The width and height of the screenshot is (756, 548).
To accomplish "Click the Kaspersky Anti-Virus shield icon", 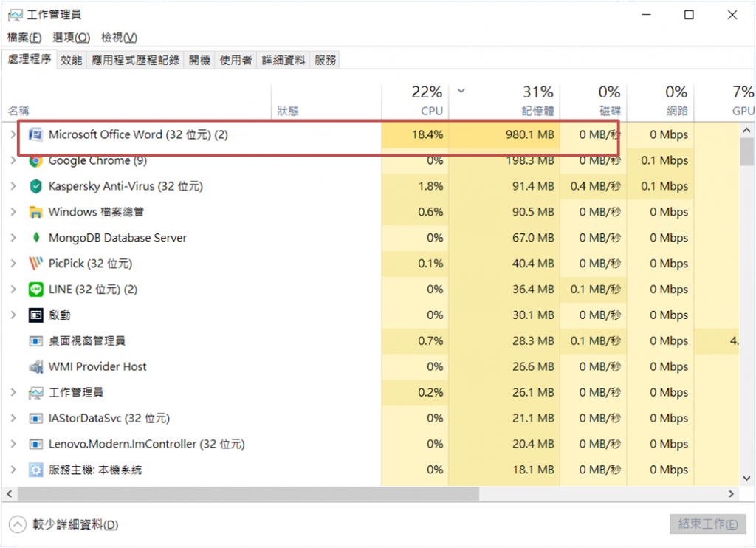I will click(35, 186).
